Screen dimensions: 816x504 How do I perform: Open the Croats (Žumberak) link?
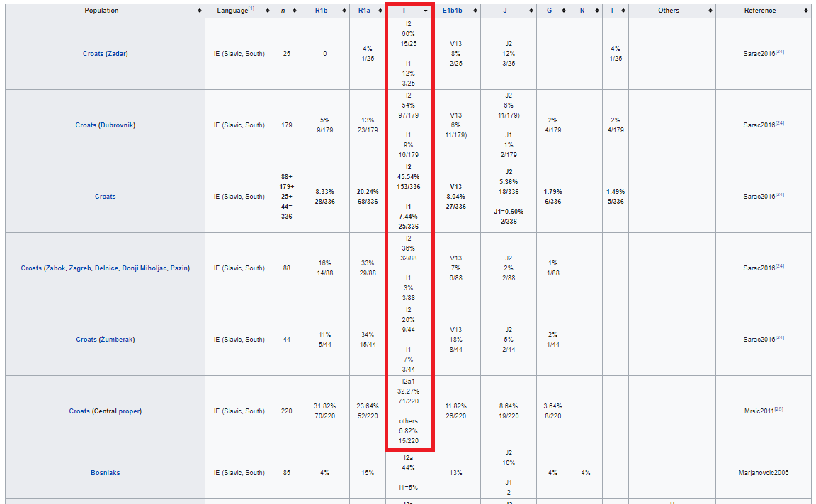[105, 340]
